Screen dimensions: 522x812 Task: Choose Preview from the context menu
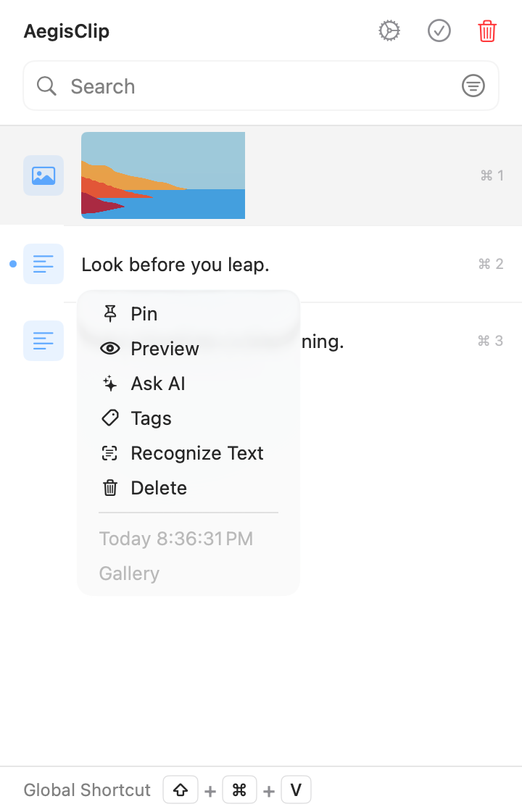click(x=188, y=349)
